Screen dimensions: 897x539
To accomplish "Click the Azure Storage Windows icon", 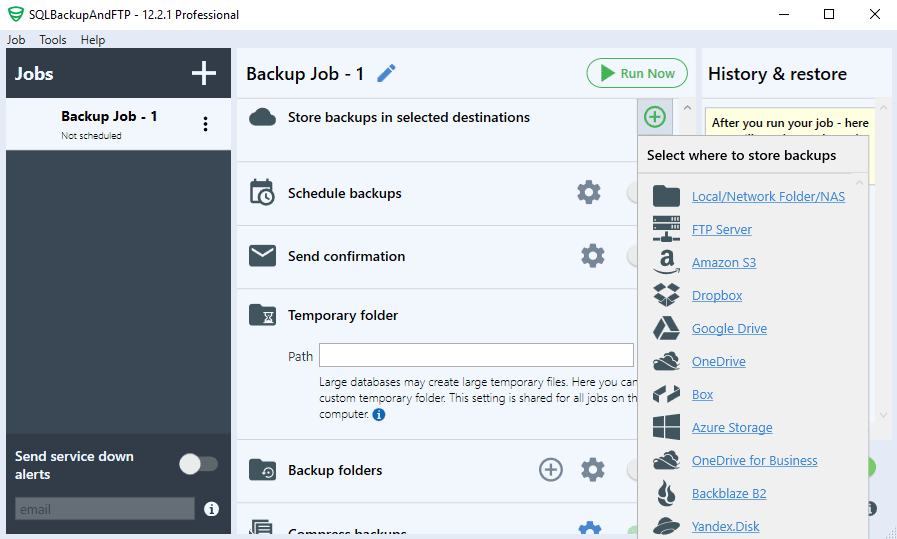I will point(666,427).
